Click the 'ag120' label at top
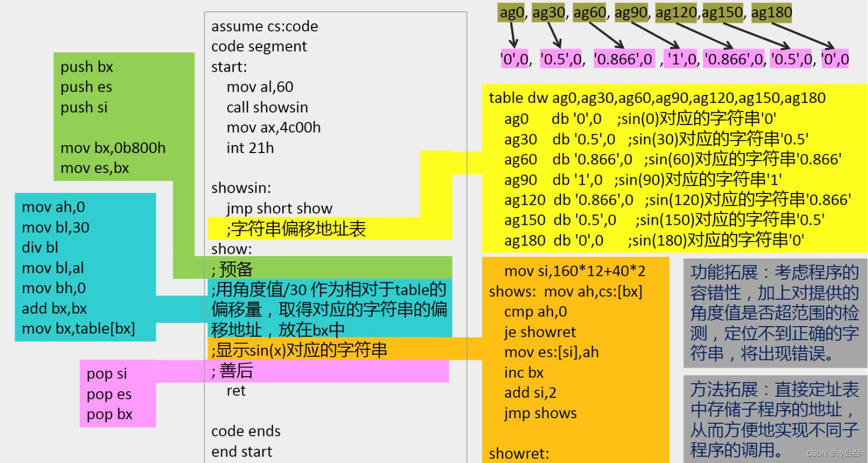Image resolution: width=868 pixels, height=463 pixels. point(677,12)
